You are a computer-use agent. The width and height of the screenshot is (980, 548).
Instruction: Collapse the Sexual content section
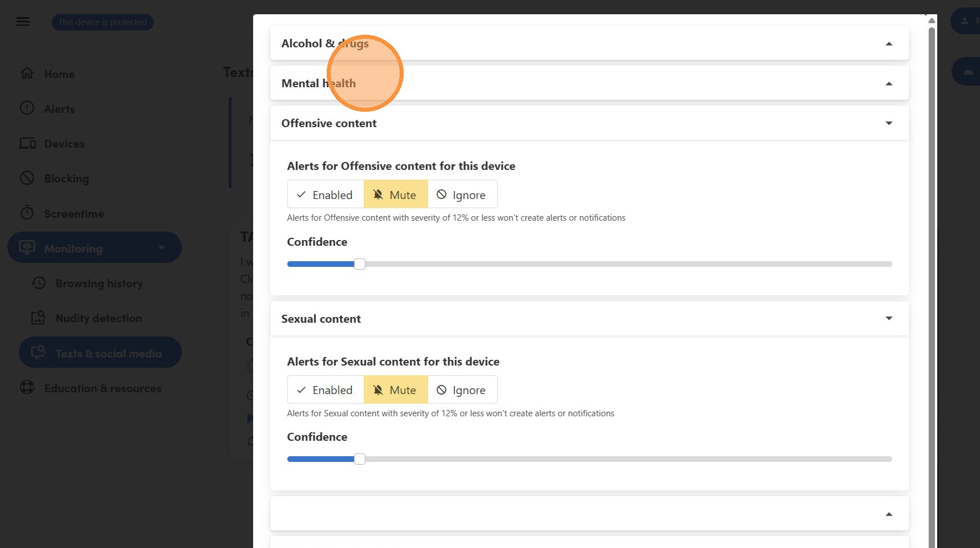pos(888,318)
